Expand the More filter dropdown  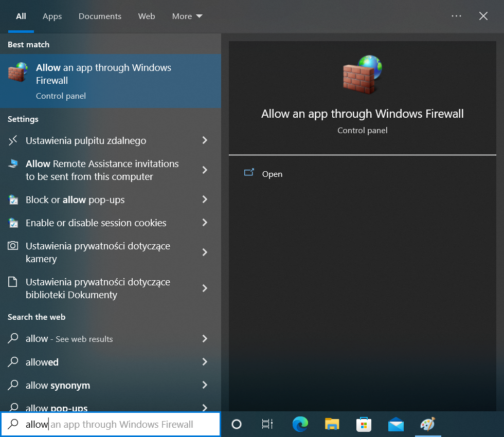coord(187,16)
